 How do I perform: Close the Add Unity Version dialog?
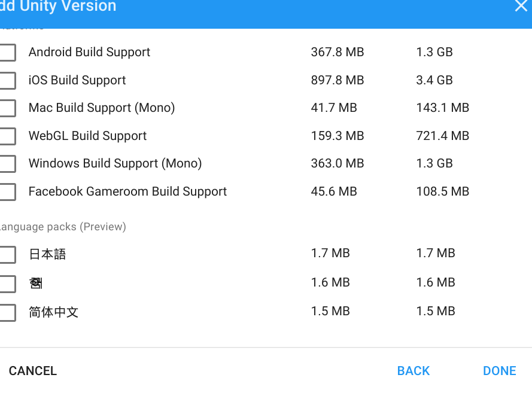pos(521,7)
